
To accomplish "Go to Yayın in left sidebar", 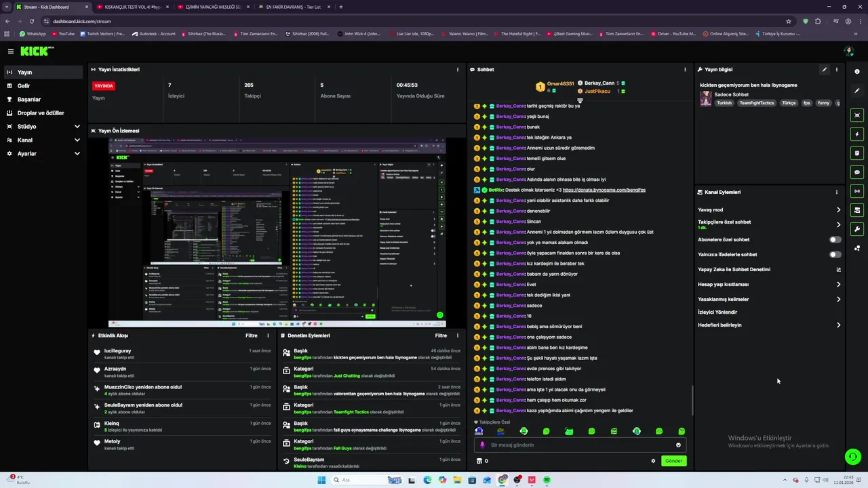I will (43, 72).
